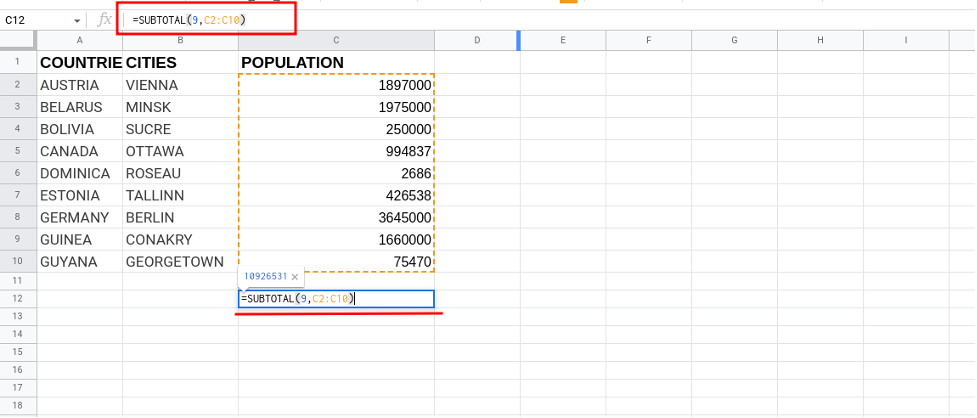Screen dimensions: 977x418
Task: Click the GERMANY cell
Action: (x=80, y=217)
